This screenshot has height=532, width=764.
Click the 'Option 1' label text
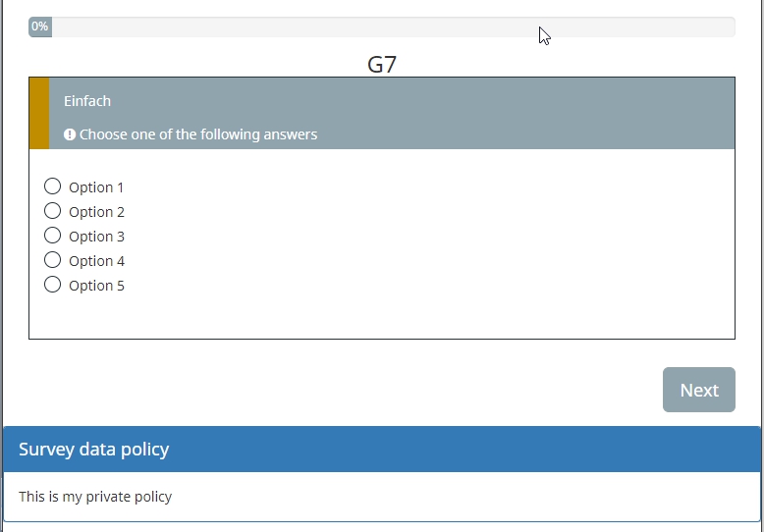click(x=96, y=187)
